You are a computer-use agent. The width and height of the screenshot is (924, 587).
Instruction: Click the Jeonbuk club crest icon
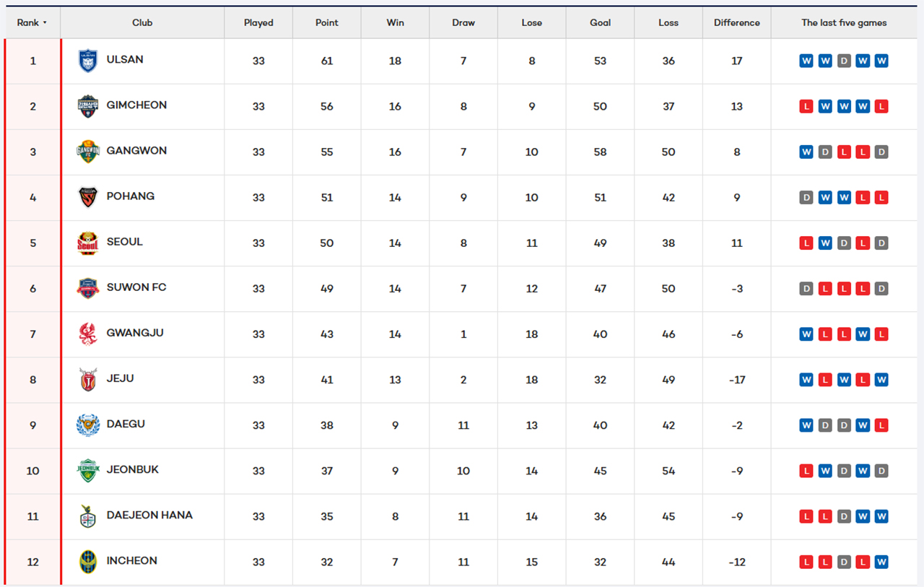[x=88, y=470]
